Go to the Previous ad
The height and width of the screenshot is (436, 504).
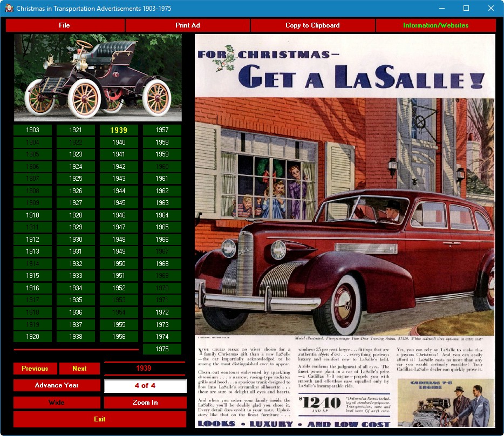(x=35, y=369)
